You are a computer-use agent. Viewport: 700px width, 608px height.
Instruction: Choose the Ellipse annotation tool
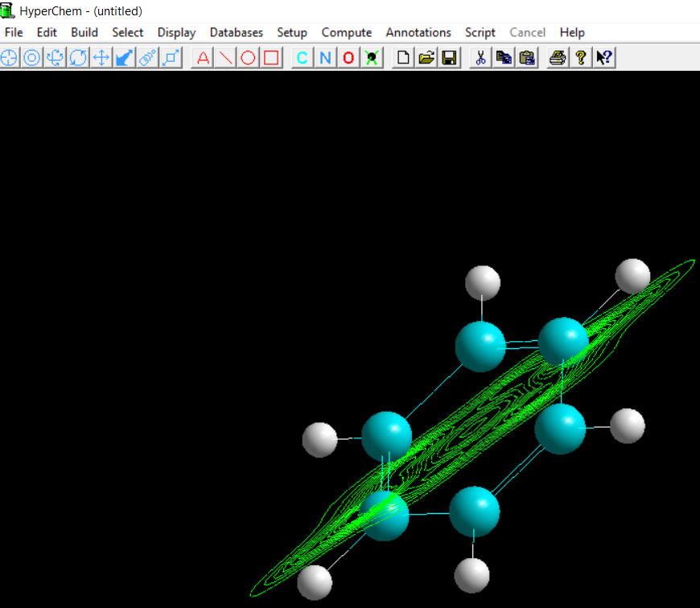pos(249,58)
